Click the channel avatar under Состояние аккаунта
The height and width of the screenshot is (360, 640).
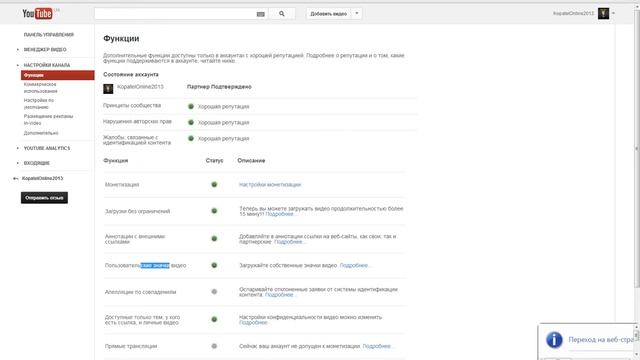pyautogui.click(x=108, y=89)
